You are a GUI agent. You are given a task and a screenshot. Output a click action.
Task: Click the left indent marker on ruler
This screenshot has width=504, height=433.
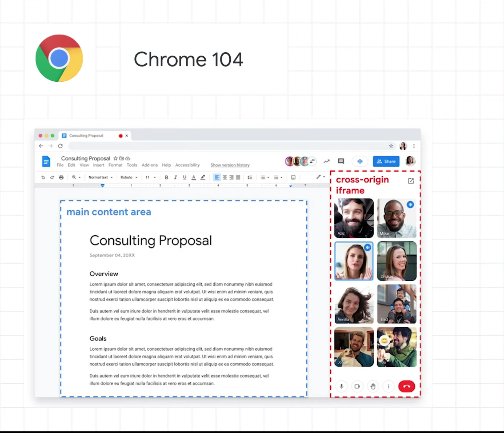pyautogui.click(x=102, y=186)
